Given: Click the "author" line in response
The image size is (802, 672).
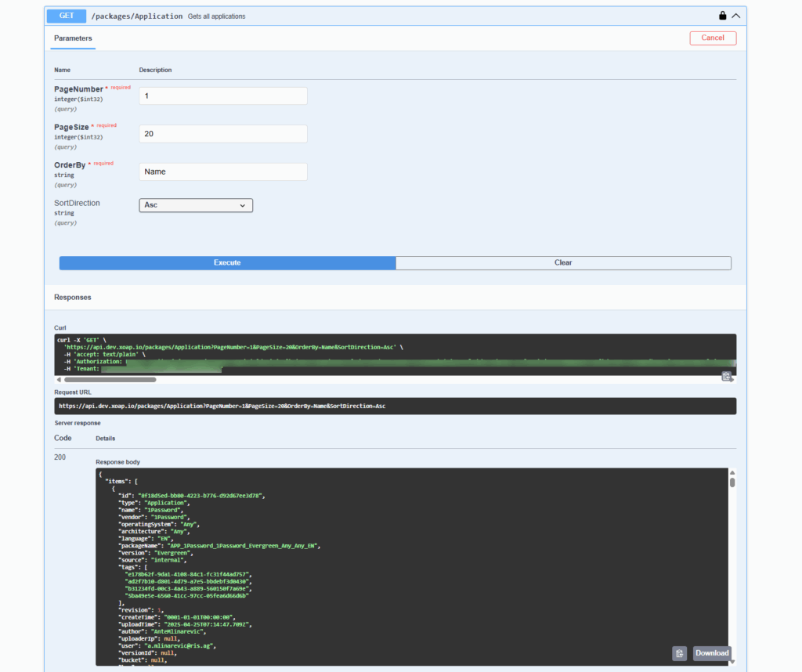Looking at the screenshot, I should (x=162, y=631).
